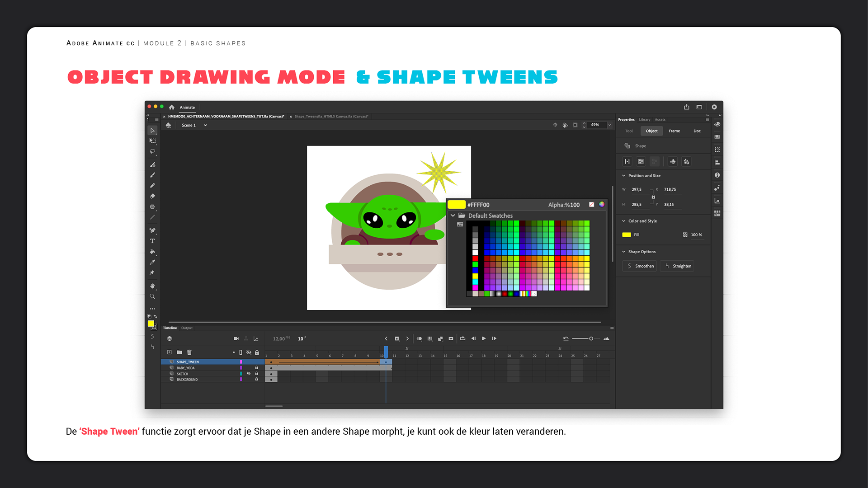Select the Lasso tool

coord(152,152)
